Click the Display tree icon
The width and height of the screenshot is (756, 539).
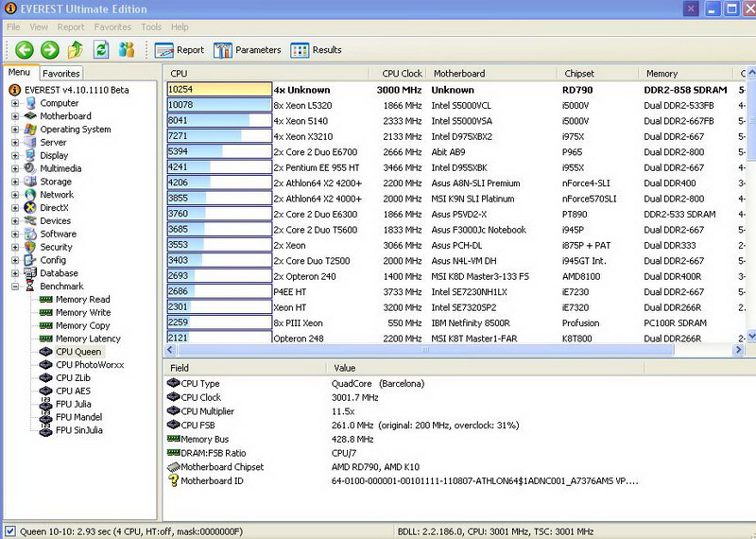pos(30,155)
